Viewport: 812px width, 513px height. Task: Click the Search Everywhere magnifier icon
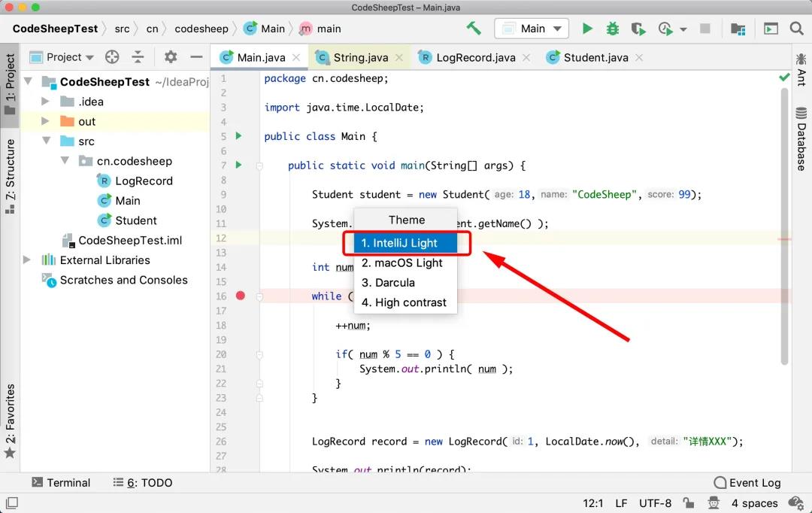(x=796, y=29)
